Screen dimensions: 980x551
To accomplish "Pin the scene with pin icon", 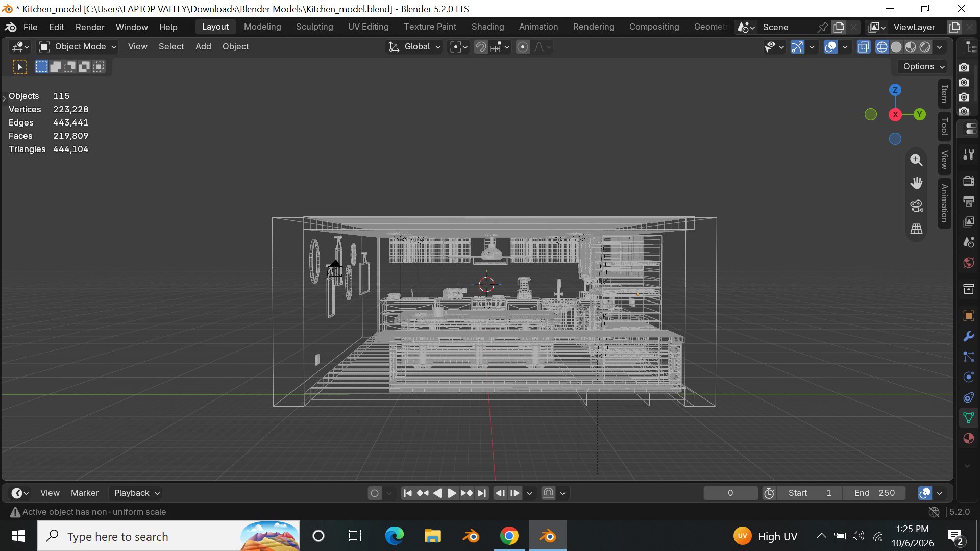I will 822,27.
